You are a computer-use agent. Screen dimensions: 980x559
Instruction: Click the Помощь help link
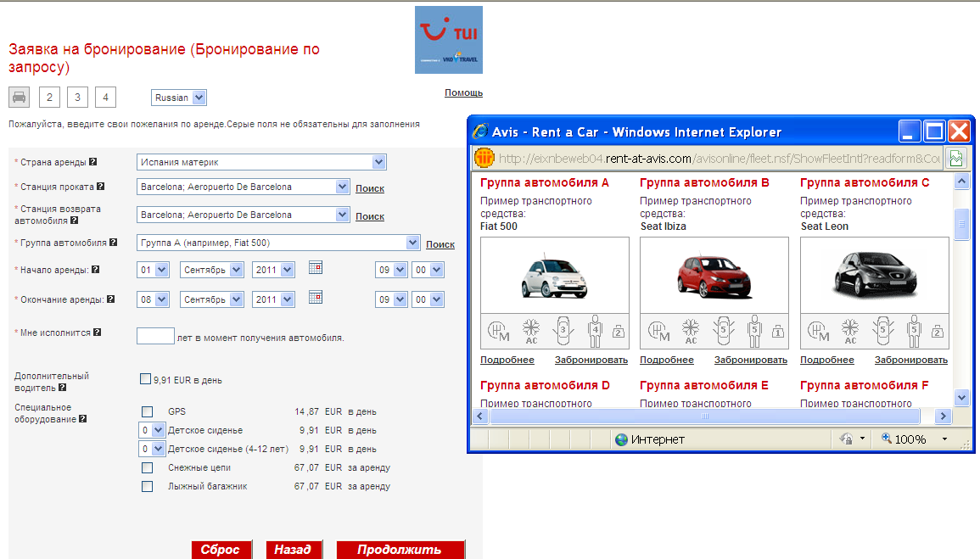click(x=464, y=92)
